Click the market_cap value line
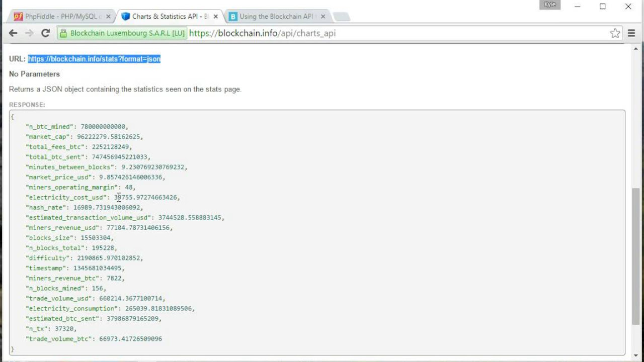This screenshot has height=362, width=644. (x=85, y=137)
